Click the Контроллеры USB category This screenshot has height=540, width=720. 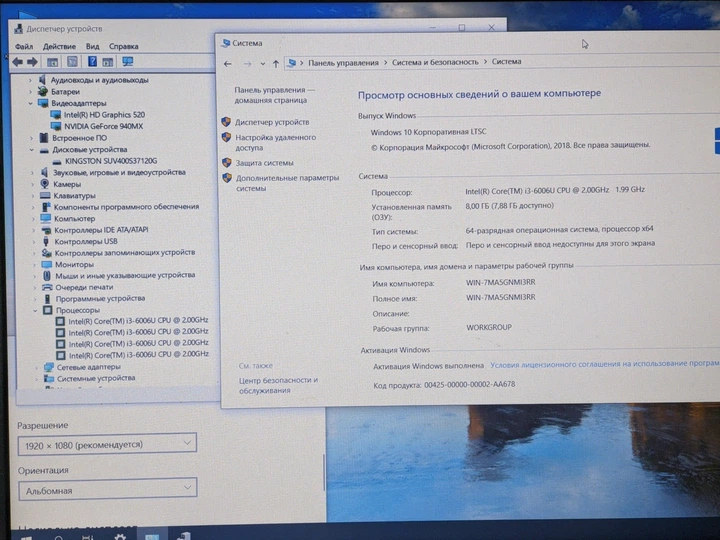(x=86, y=242)
